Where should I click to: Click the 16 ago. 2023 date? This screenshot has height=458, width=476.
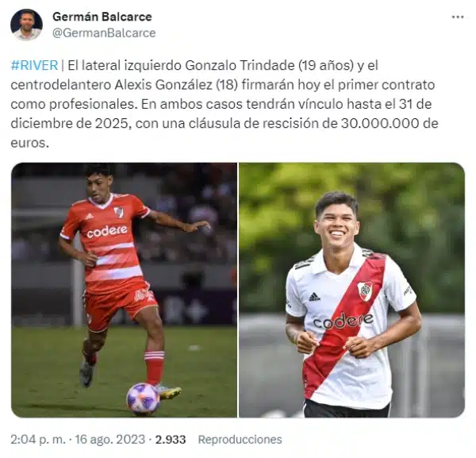(x=110, y=439)
